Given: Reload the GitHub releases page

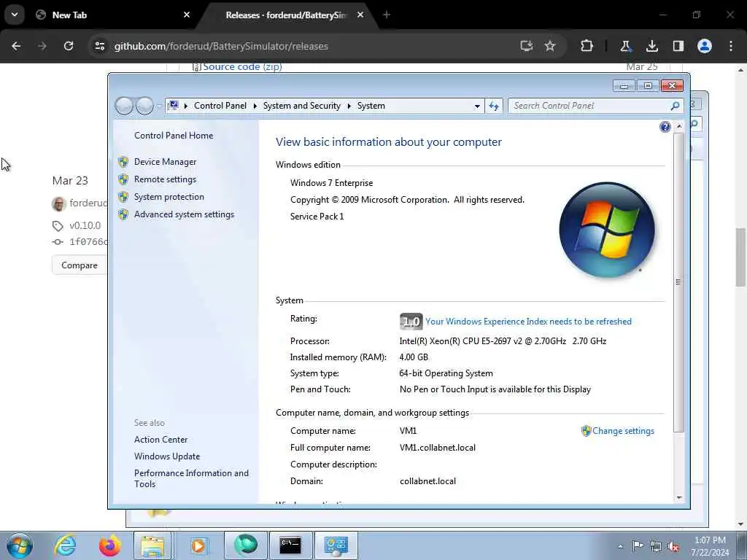Looking at the screenshot, I should coord(69,46).
